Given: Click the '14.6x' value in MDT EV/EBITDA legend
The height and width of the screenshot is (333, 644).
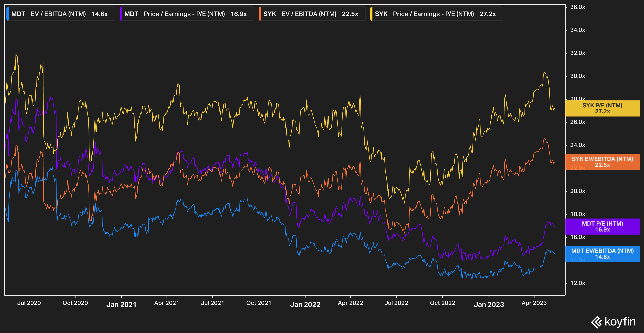Looking at the screenshot, I should click(x=99, y=14).
